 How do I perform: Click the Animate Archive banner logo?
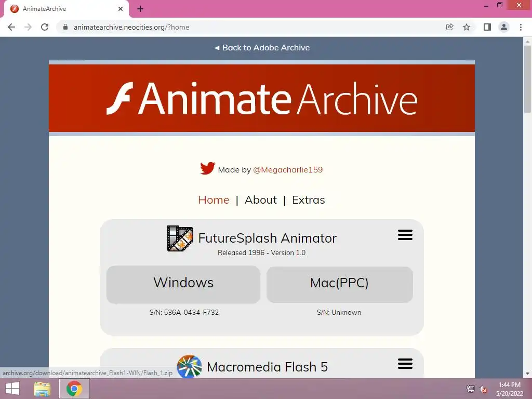coord(262,98)
